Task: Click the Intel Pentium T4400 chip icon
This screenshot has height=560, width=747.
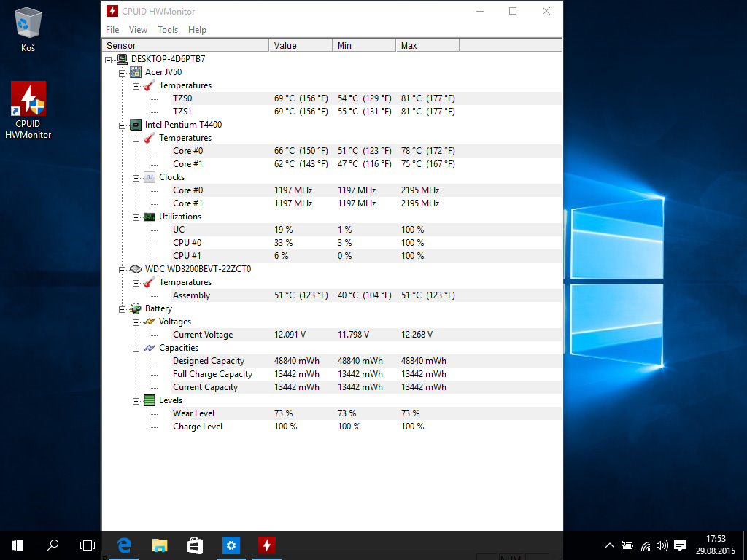Action: [136, 125]
